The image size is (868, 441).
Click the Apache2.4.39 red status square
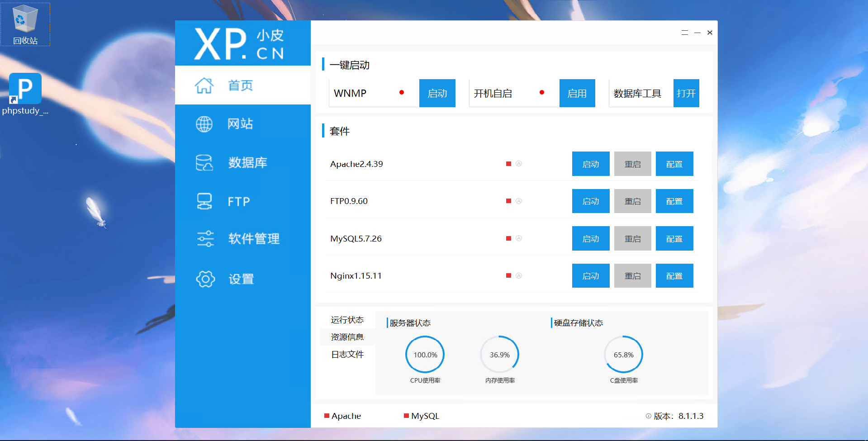(508, 164)
